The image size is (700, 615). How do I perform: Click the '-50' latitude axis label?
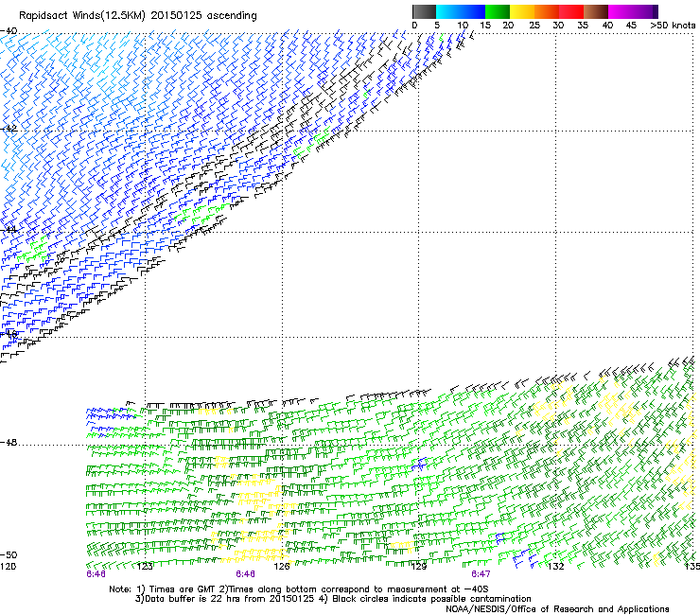pos(9,555)
